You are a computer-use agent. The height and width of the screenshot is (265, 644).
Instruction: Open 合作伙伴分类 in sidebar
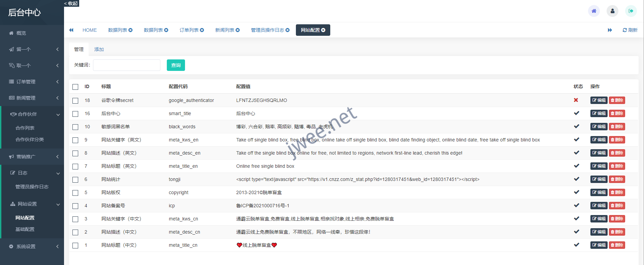pyautogui.click(x=30, y=139)
